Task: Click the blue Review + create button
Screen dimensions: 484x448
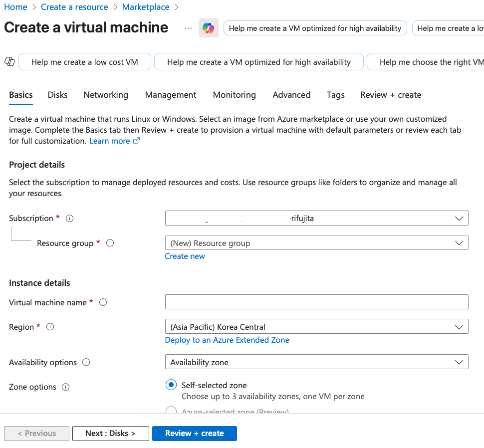Action: pyautogui.click(x=195, y=433)
